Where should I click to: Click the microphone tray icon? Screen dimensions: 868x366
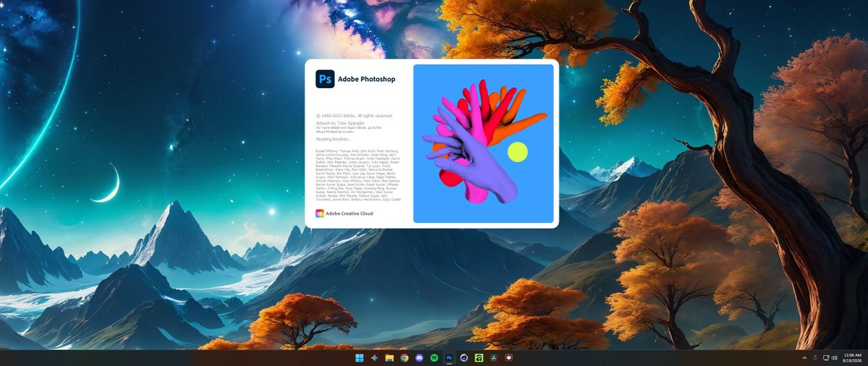click(x=815, y=358)
